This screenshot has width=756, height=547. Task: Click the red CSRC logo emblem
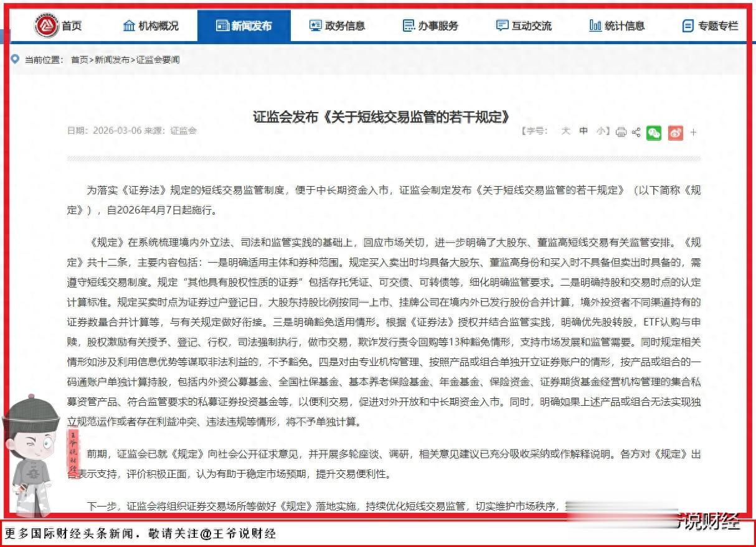[x=47, y=26]
